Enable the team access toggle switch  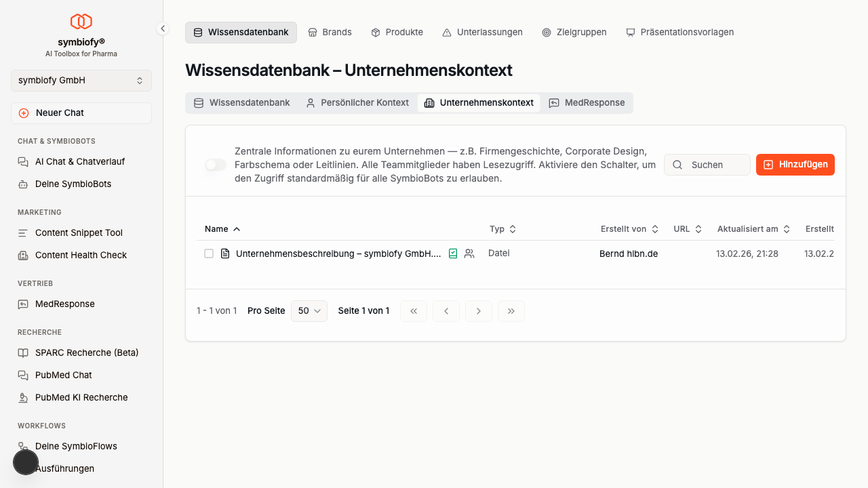[x=215, y=165]
